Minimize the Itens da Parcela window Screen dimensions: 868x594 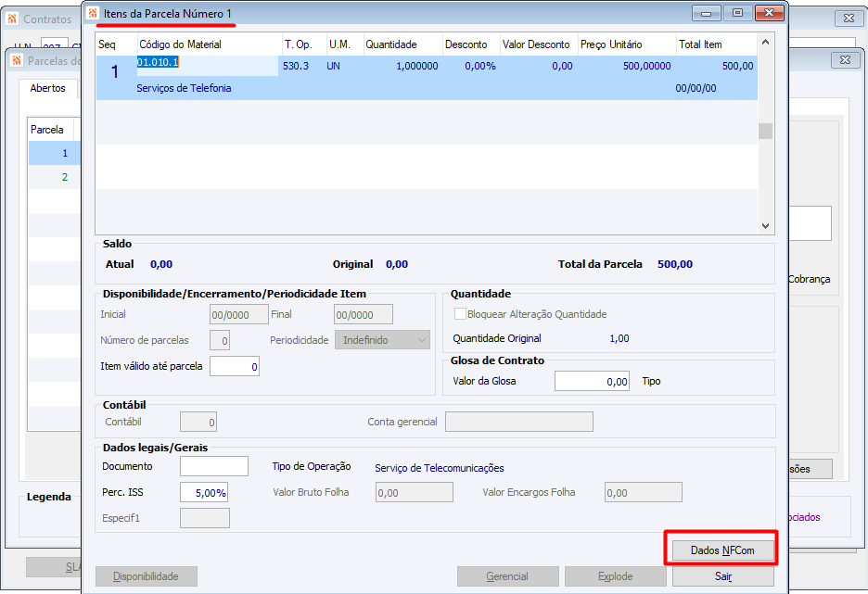(707, 13)
